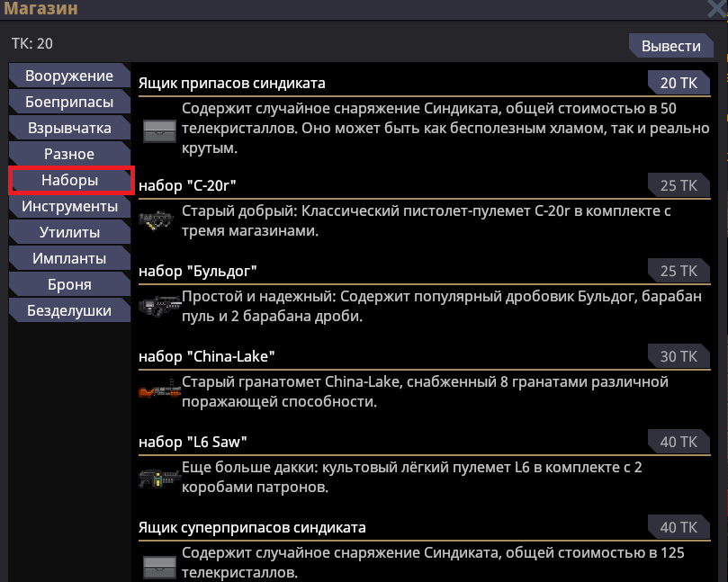728x582 pixels.
Task: Click the 30 ТК price for China-Lake set
Action: [678, 356]
